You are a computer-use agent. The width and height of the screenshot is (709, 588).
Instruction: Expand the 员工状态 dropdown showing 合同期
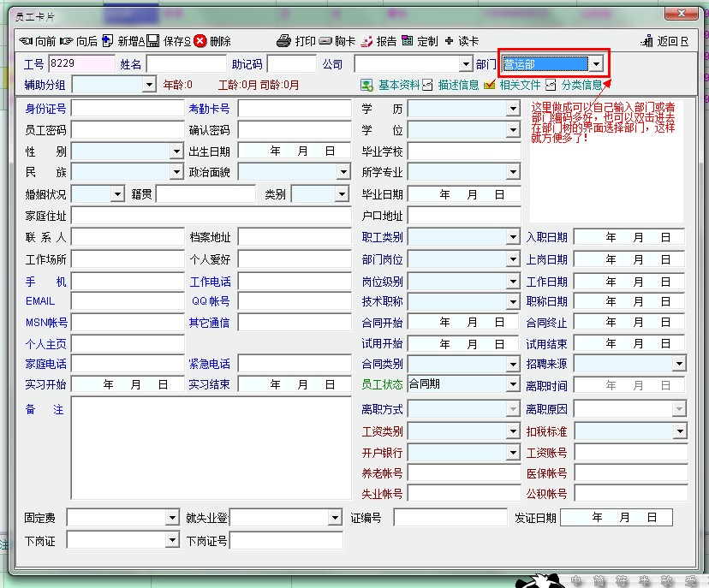point(513,385)
